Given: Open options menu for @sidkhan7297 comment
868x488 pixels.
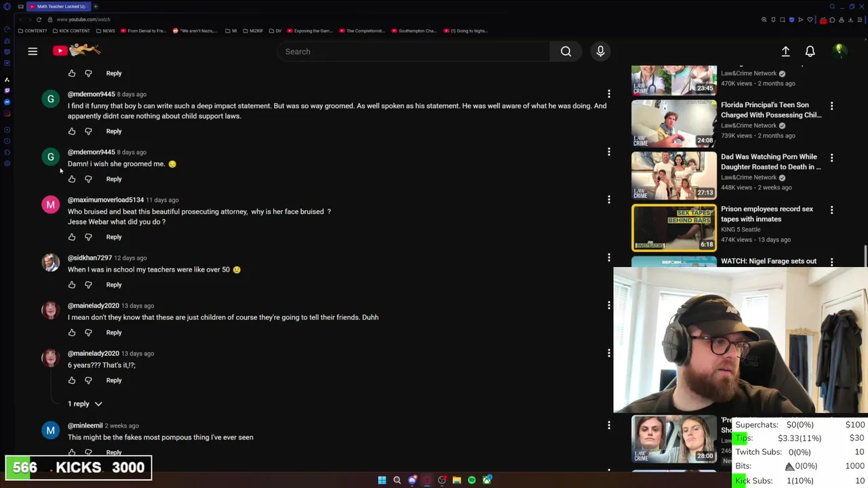Looking at the screenshot, I should click(x=609, y=258).
